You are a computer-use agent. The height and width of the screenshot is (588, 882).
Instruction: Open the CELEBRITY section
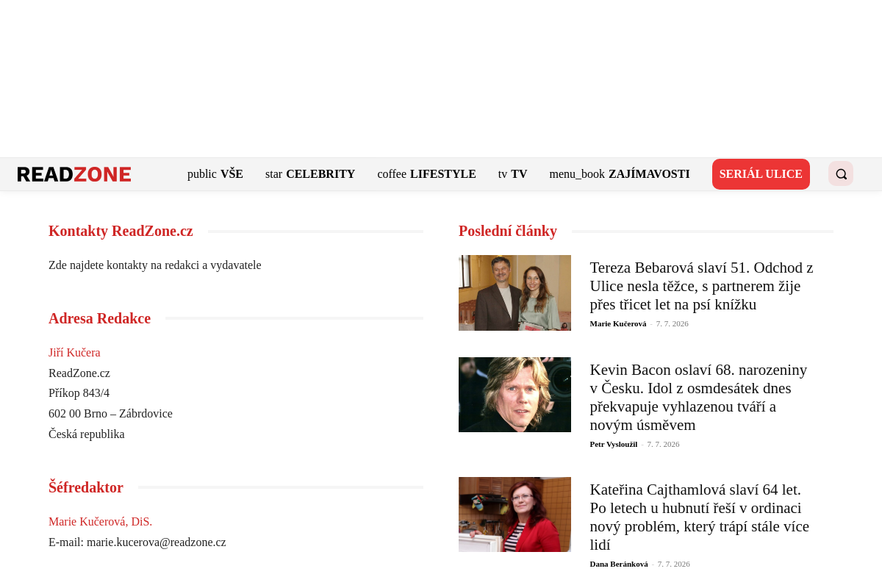tap(310, 174)
